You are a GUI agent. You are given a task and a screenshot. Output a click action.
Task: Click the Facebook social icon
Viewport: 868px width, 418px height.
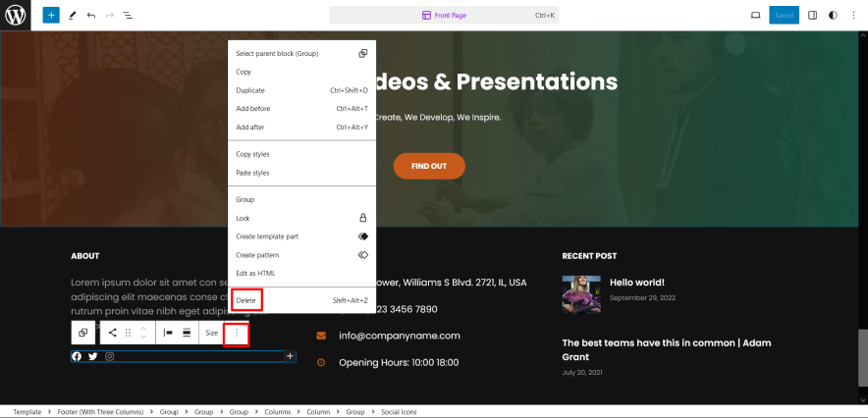(77, 356)
